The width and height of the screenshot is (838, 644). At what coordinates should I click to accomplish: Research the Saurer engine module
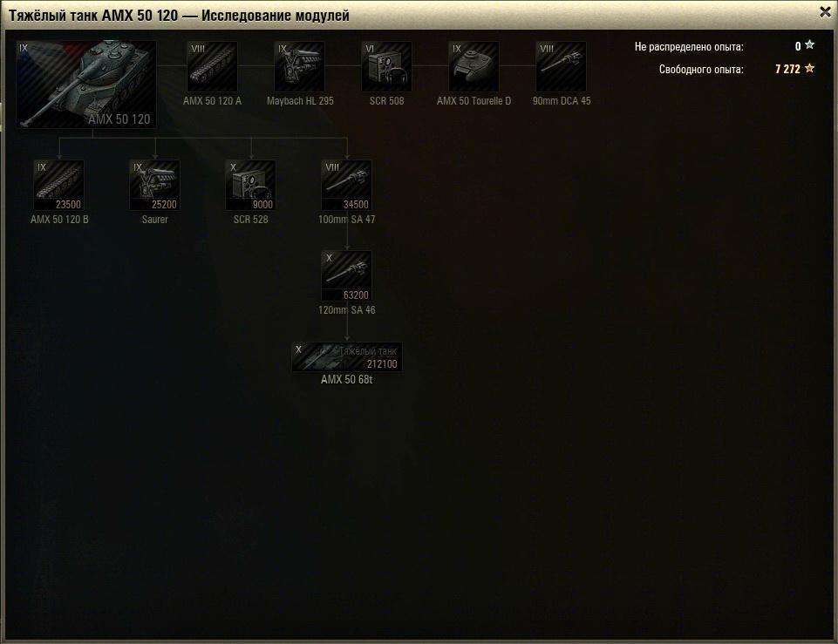pyautogui.click(x=155, y=186)
